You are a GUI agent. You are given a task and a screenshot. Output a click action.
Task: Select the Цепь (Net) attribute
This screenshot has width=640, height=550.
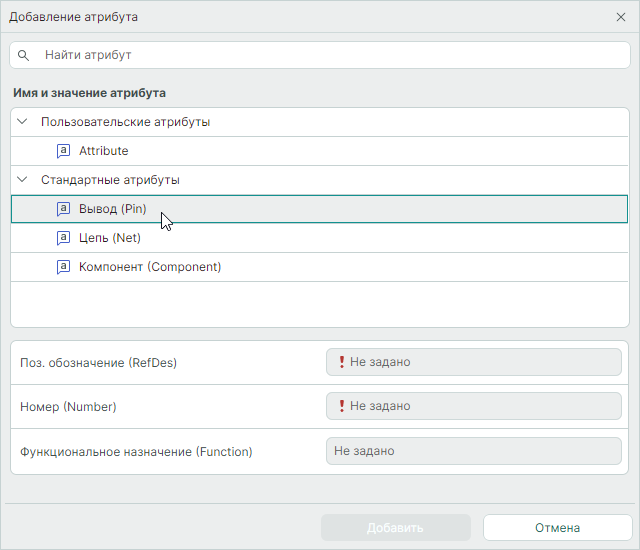(110, 238)
